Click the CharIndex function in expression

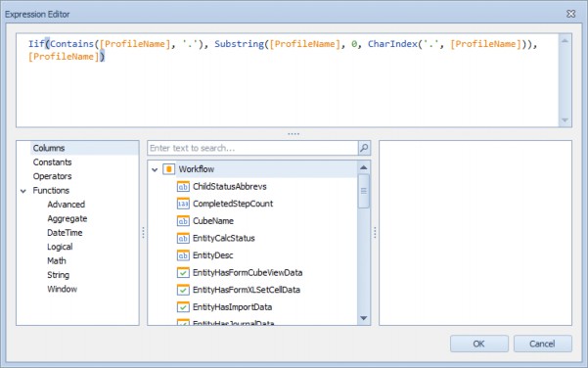[x=392, y=44]
